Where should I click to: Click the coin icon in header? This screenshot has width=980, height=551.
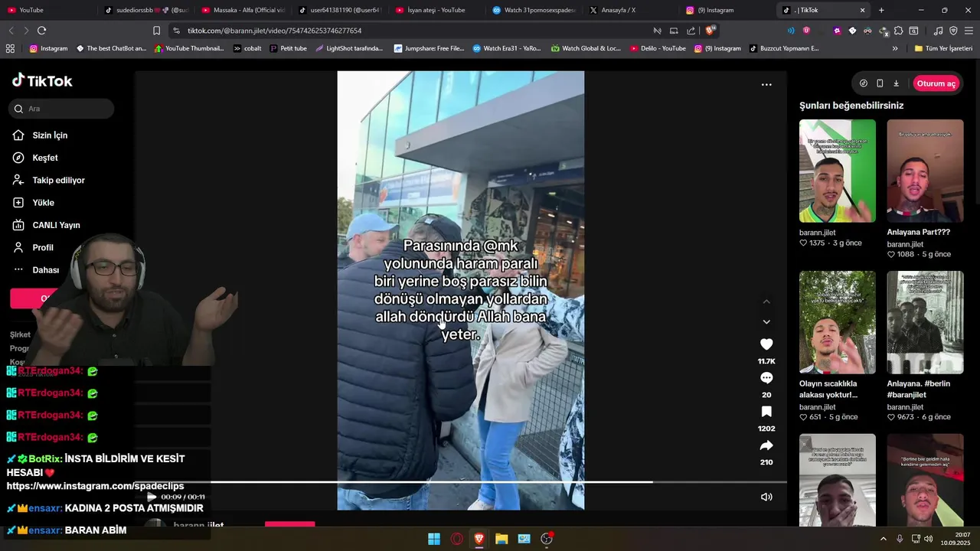tap(864, 83)
